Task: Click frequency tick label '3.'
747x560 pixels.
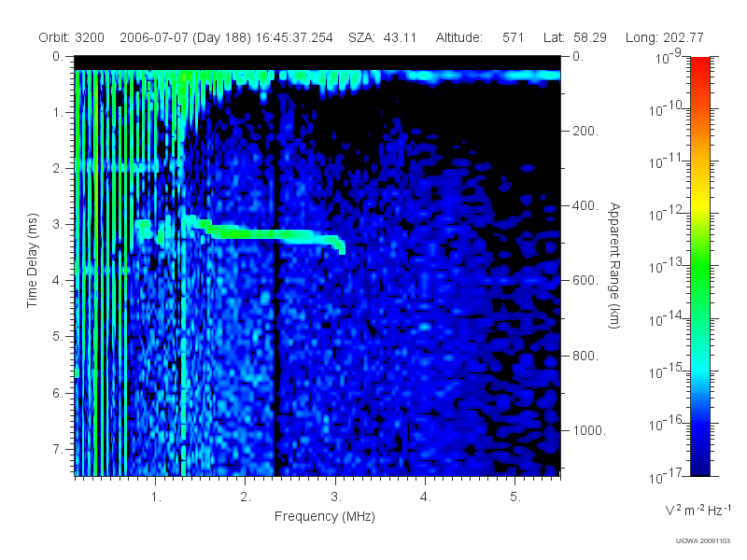Action: (x=336, y=497)
